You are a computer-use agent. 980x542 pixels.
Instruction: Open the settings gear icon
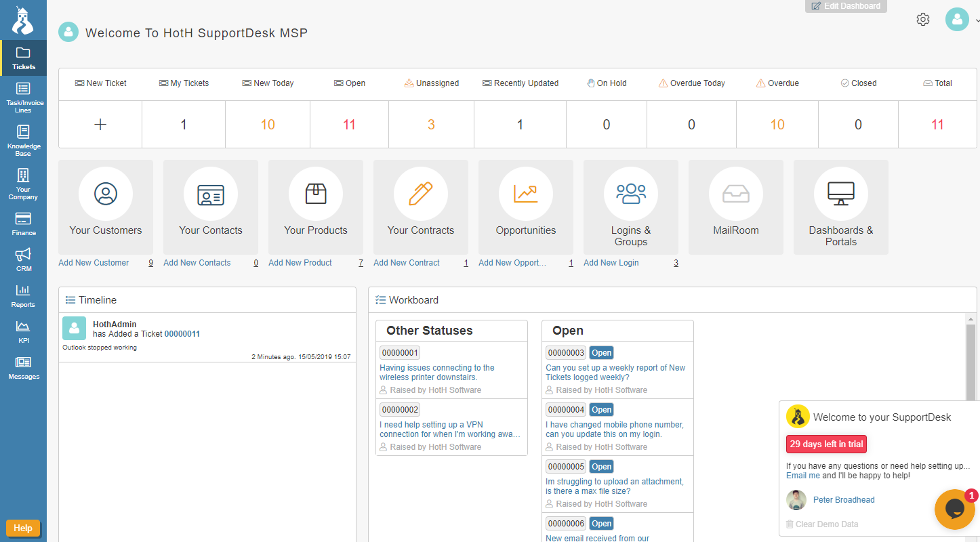(x=922, y=19)
